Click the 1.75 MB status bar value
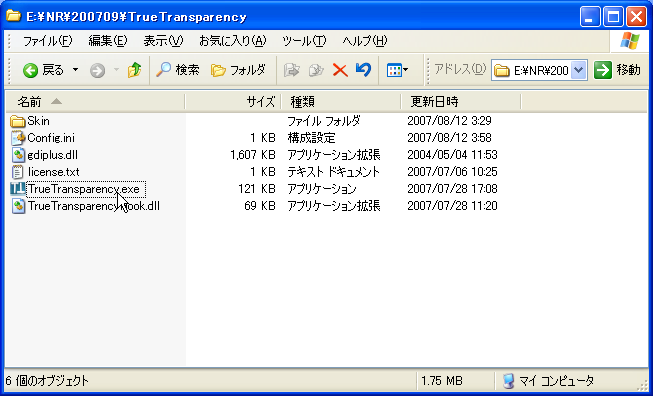Viewport: 653px width, 396px height. click(442, 381)
